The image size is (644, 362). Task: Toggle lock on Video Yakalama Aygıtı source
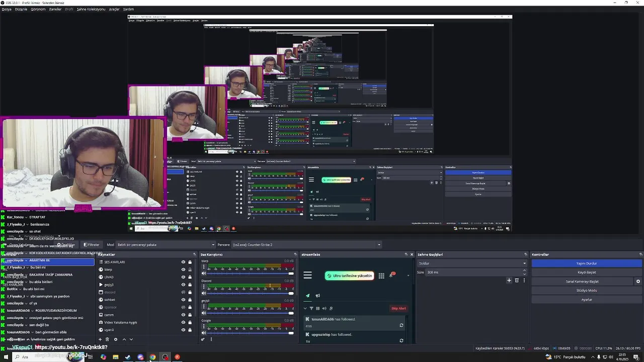tap(190, 322)
